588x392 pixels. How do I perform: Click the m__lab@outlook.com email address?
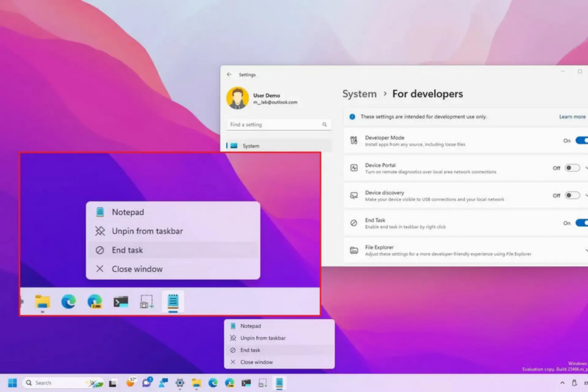(x=275, y=102)
